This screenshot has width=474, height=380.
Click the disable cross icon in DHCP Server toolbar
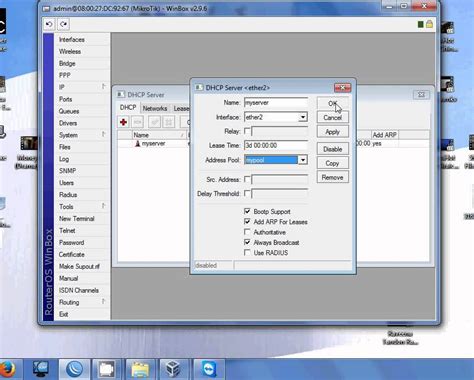(169, 122)
